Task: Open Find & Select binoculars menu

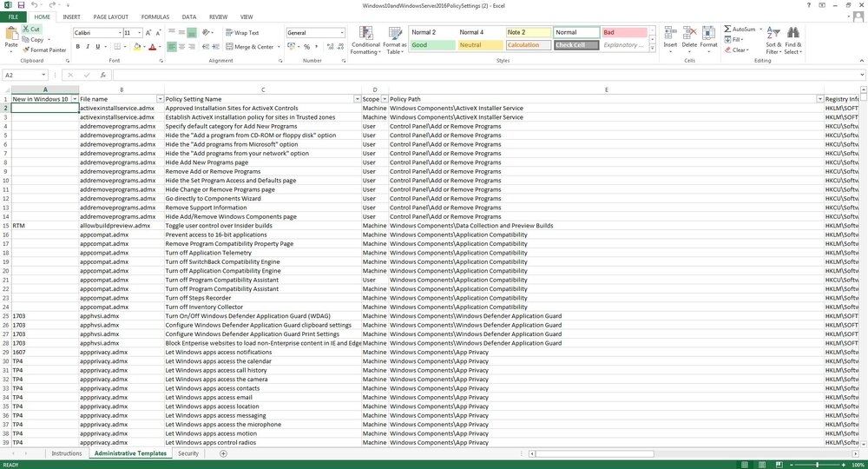Action: click(793, 40)
